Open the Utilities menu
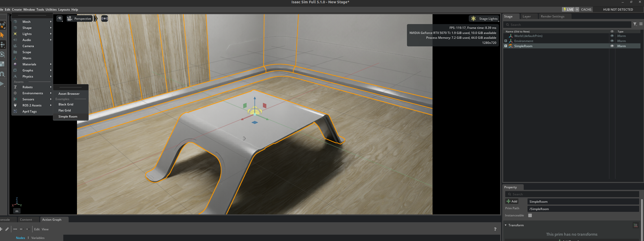Screen dimensions: 644x241 (51, 9)
